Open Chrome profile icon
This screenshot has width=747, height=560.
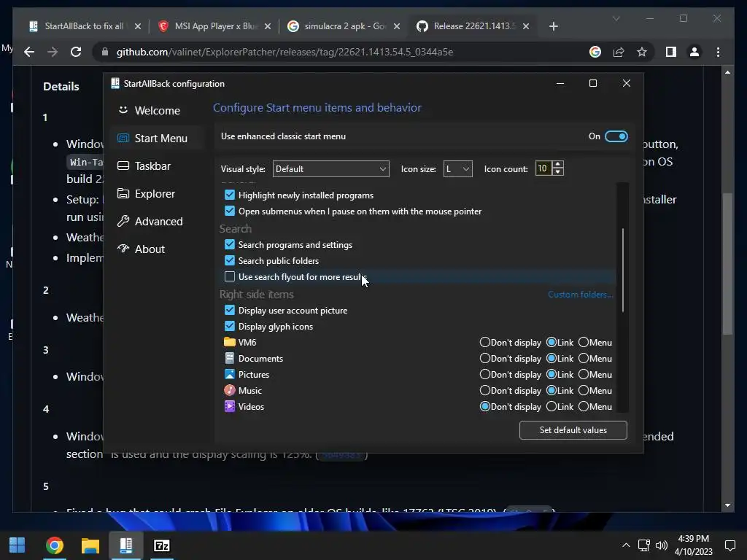coord(694,52)
